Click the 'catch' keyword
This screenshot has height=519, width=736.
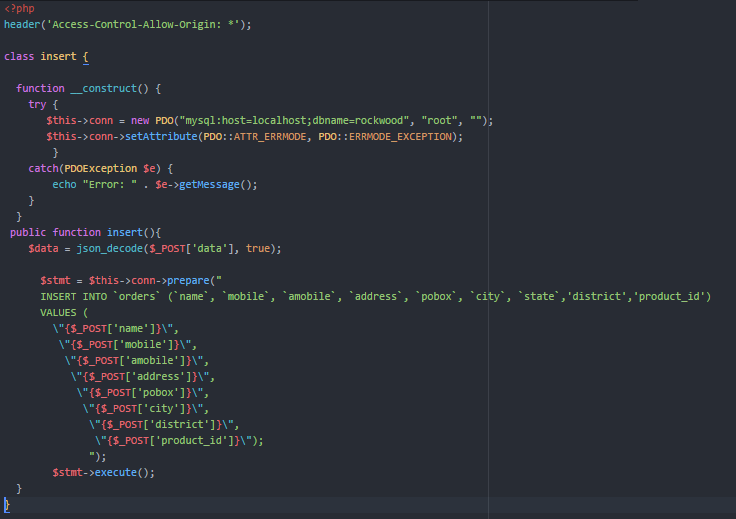click(x=43, y=168)
